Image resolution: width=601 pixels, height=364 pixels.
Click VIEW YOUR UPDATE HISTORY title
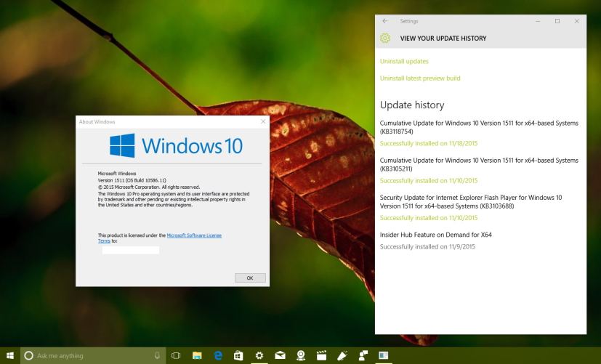point(443,39)
